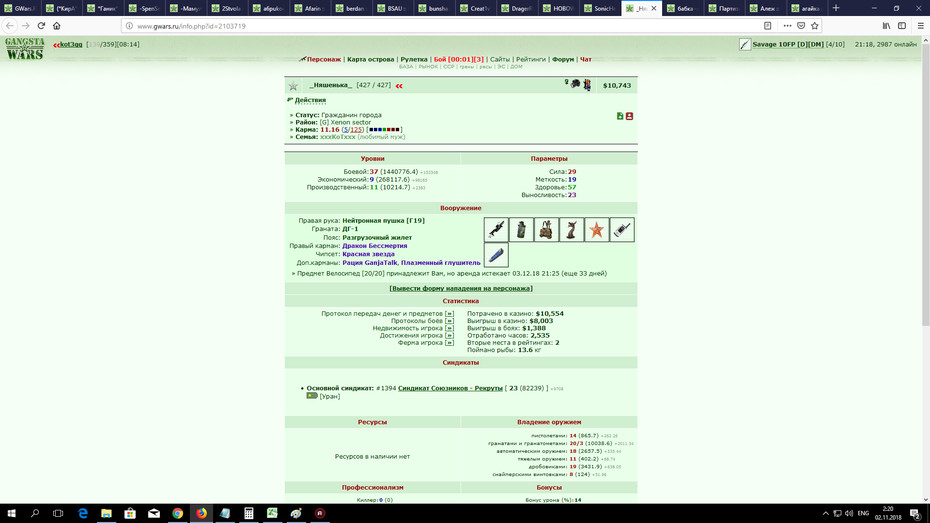Click the plasma jammer item icon
930x523 pixels.
(x=496, y=255)
